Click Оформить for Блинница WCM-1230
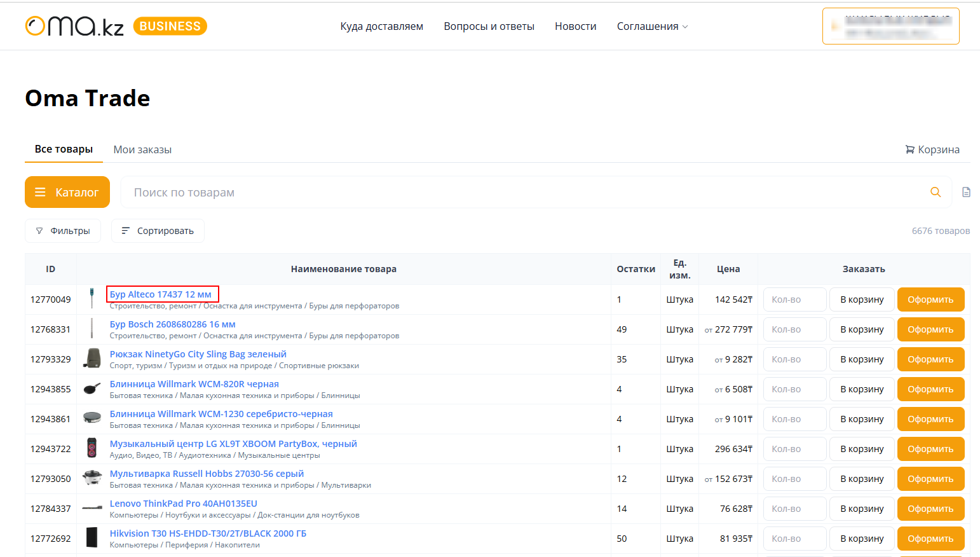Screen dimensions: 980x557 click(930, 419)
